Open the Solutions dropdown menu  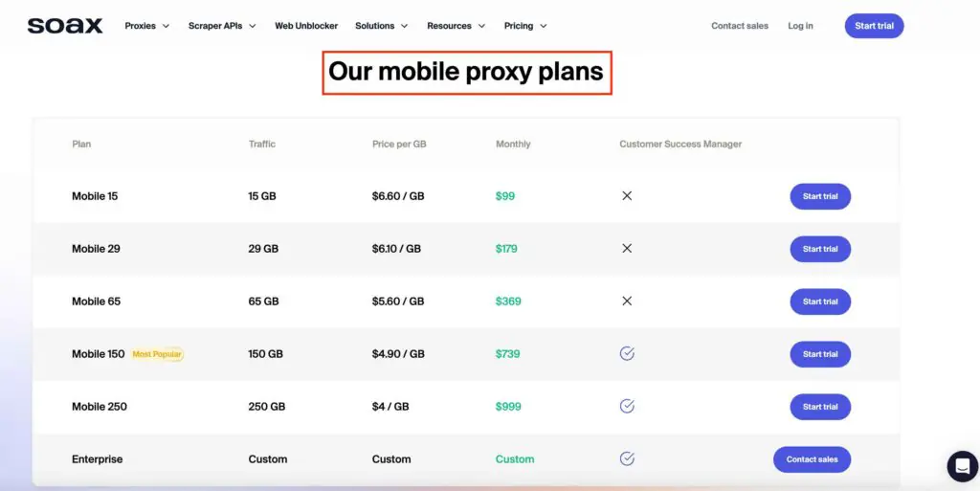[381, 26]
